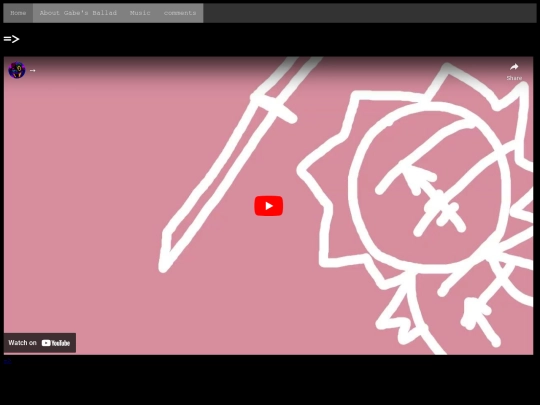
Task: Click Watch on YouTube button
Action: pyautogui.click(x=40, y=343)
